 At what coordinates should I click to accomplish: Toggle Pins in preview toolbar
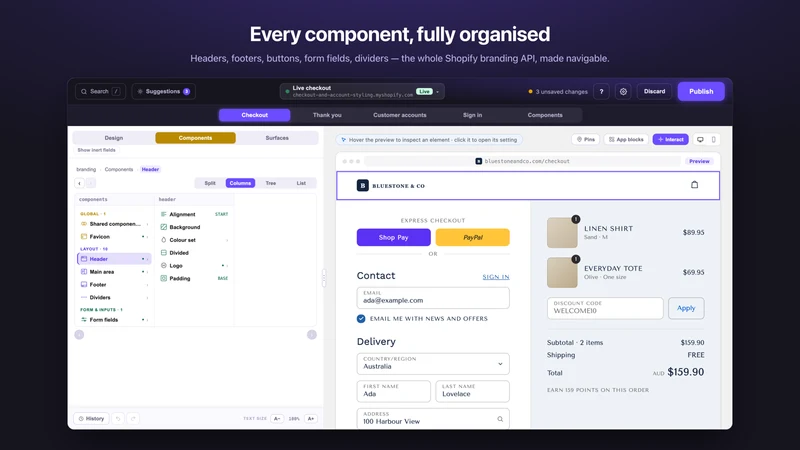(x=586, y=139)
